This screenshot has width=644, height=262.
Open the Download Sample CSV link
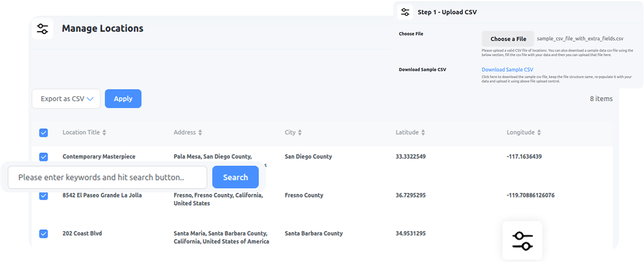tap(507, 70)
